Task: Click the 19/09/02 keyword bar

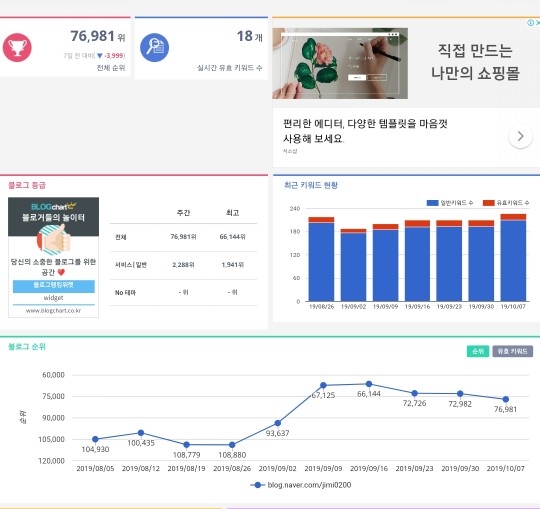Action: point(353,265)
